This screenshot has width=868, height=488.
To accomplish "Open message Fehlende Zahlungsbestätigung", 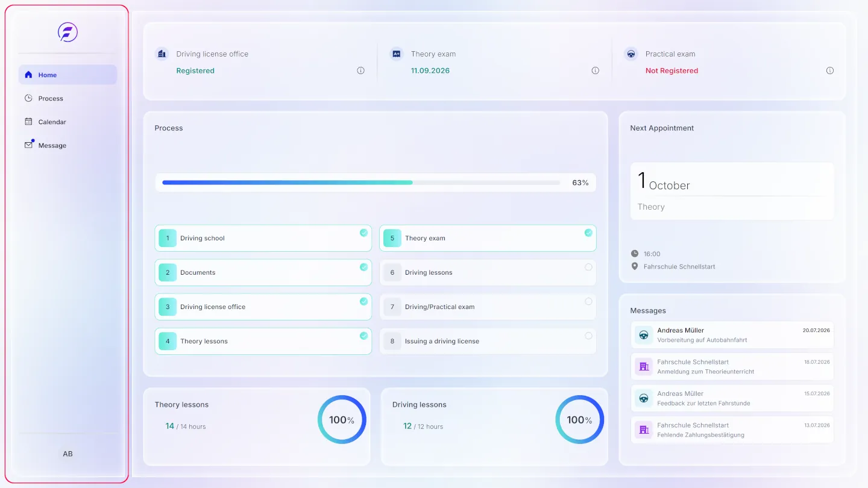I will 732,430.
